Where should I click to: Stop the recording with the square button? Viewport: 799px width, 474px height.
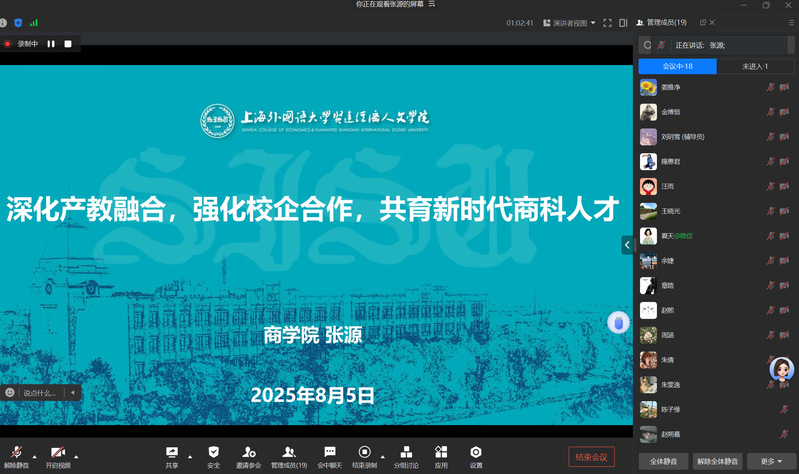point(68,44)
